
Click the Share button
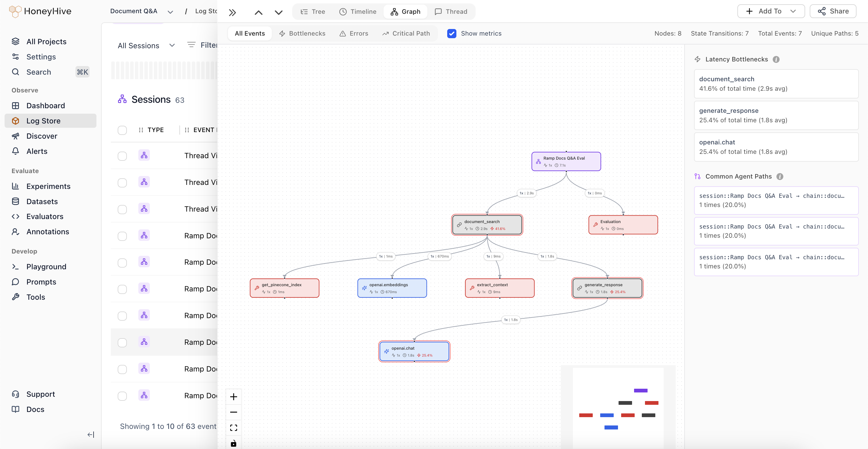(833, 11)
